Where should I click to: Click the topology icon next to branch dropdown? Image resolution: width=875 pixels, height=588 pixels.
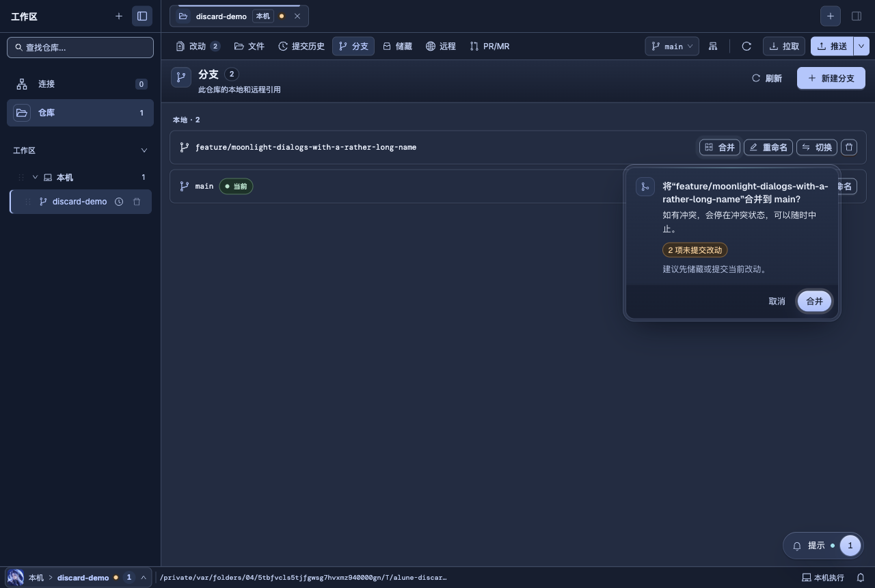click(713, 46)
